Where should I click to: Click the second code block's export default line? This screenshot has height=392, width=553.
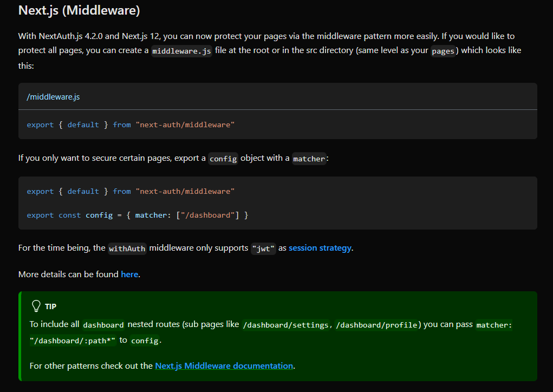[131, 192]
